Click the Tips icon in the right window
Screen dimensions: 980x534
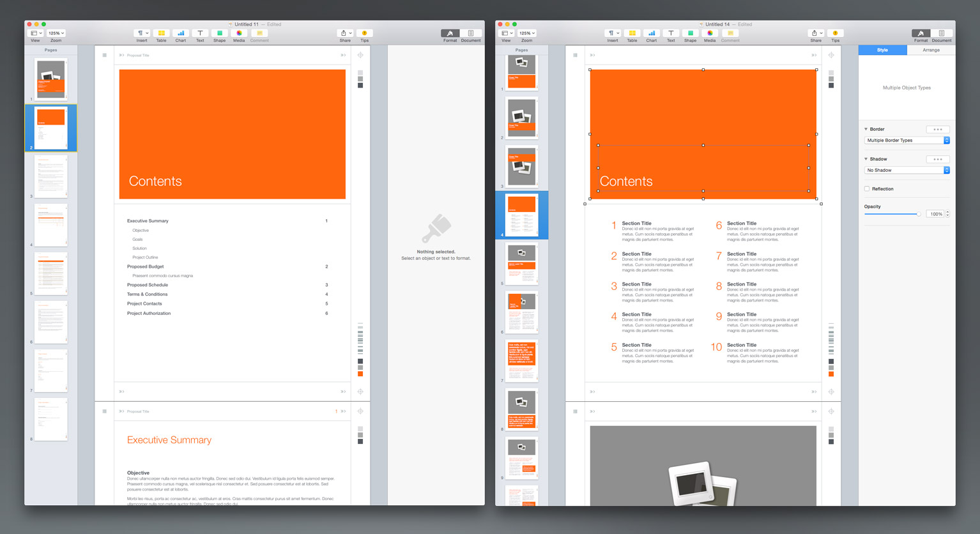(x=835, y=33)
